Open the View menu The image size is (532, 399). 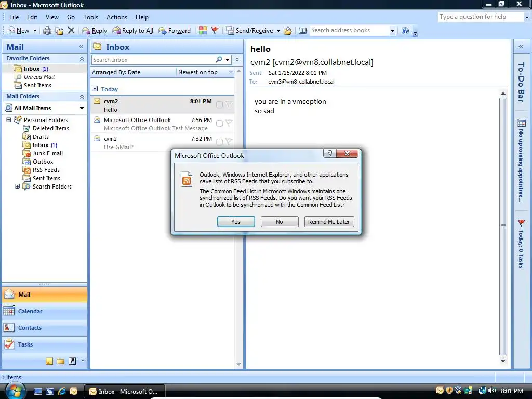(52, 17)
